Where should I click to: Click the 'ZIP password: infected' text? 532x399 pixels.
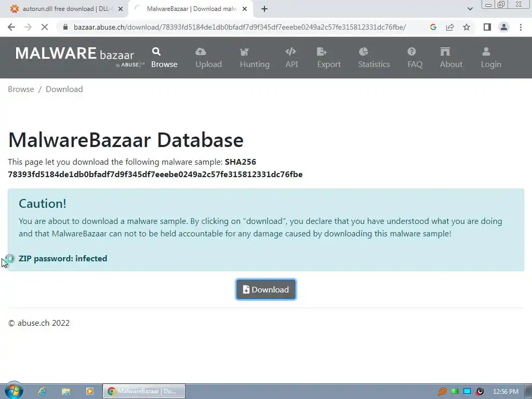click(x=63, y=259)
